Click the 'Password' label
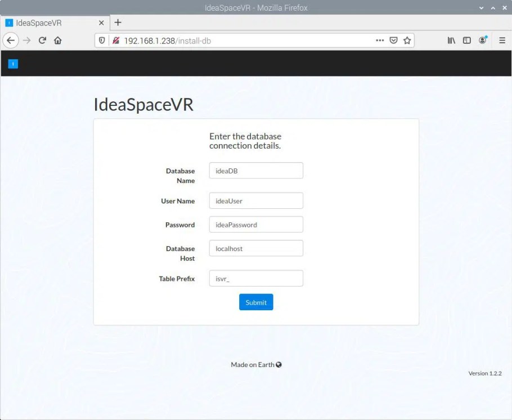The height and width of the screenshot is (420, 512). pyautogui.click(x=180, y=225)
